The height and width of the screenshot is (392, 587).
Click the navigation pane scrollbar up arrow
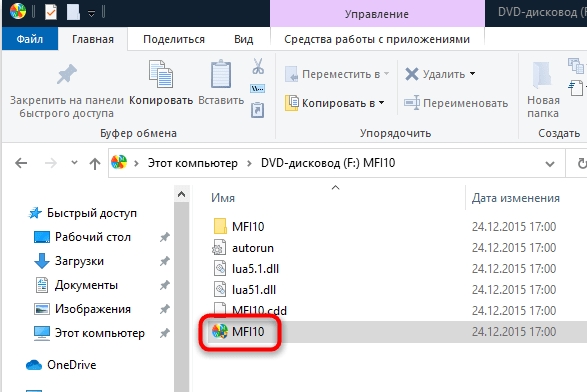click(x=182, y=194)
